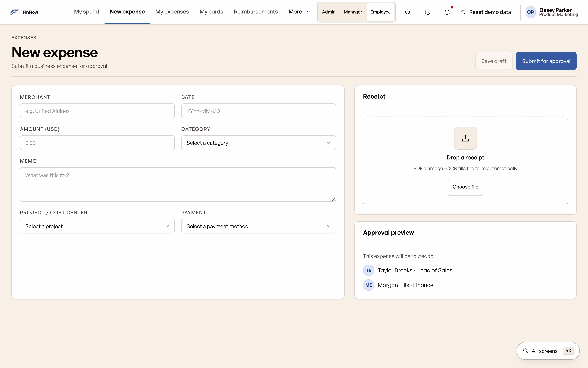588x368 pixels.
Task: Click the CP user avatar
Action: click(x=531, y=12)
